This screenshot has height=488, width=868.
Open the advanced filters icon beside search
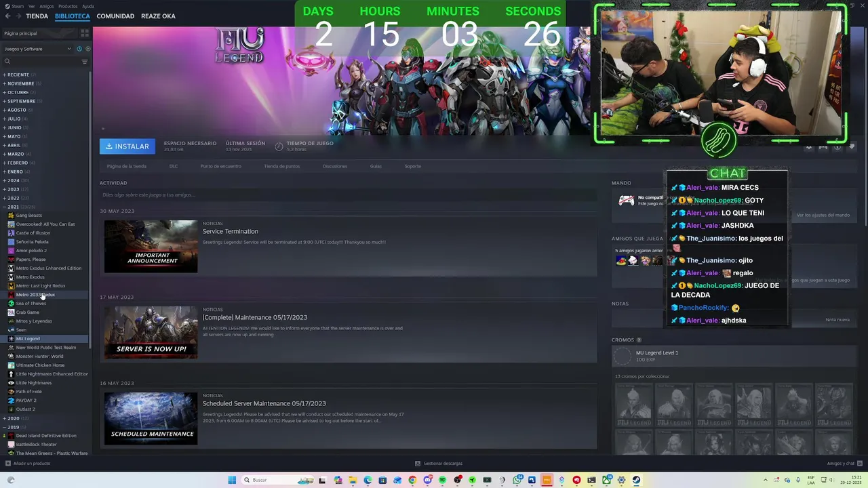(x=85, y=62)
